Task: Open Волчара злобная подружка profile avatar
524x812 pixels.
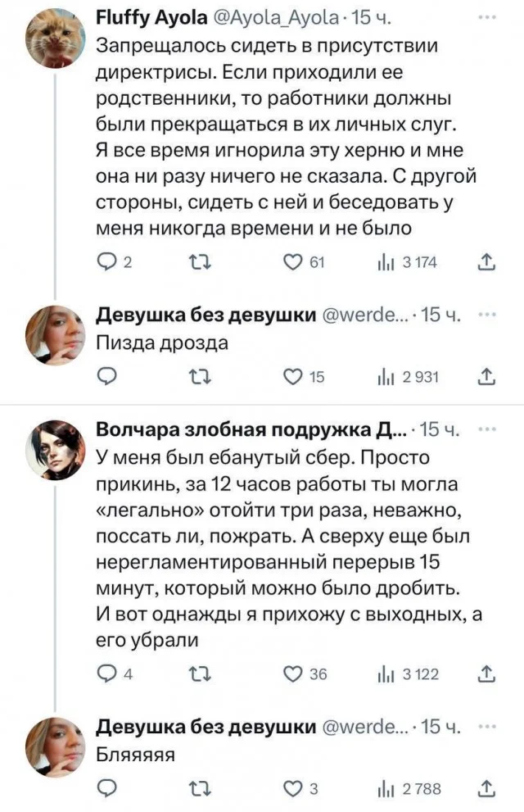Action: [56, 449]
